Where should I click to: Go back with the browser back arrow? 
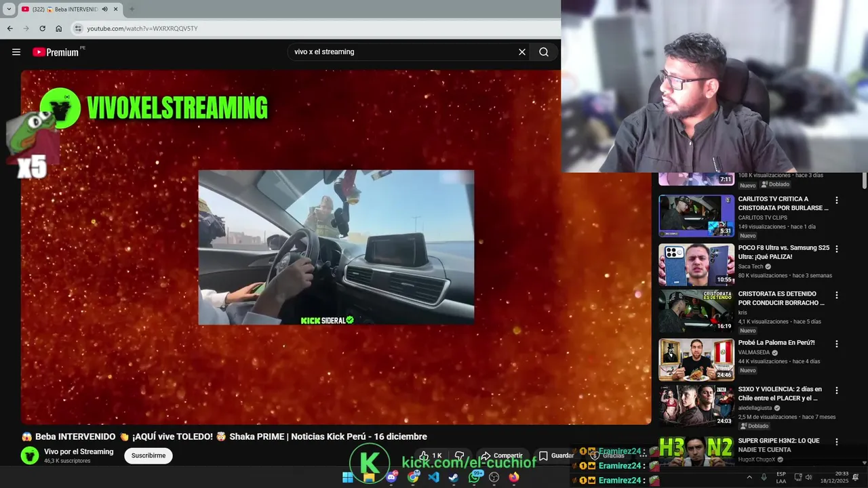click(x=9, y=28)
